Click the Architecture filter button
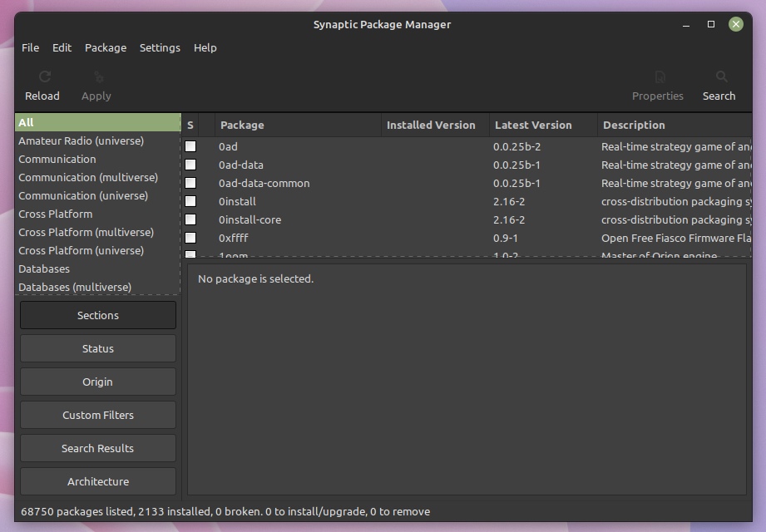The height and width of the screenshot is (532, 766). (97, 481)
